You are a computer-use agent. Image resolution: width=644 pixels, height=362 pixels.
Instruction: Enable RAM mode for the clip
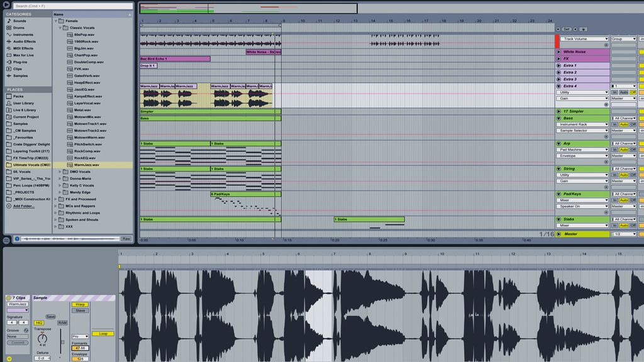tap(63, 322)
